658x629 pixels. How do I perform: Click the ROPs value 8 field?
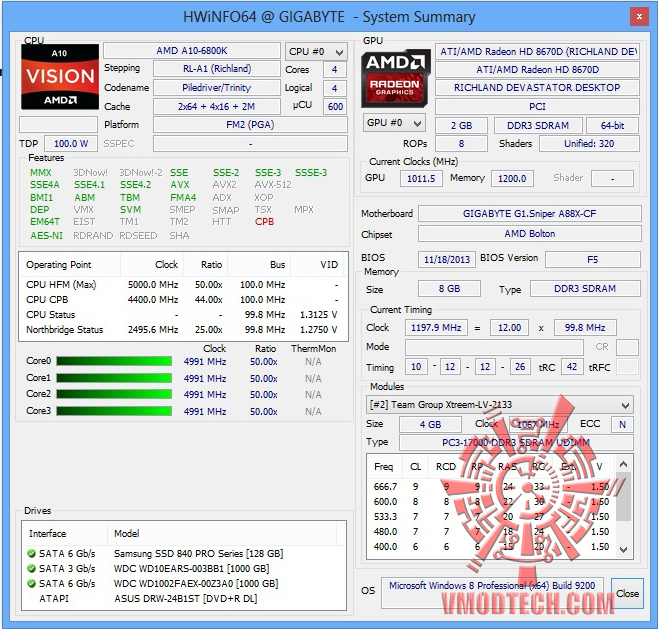[x=461, y=144]
